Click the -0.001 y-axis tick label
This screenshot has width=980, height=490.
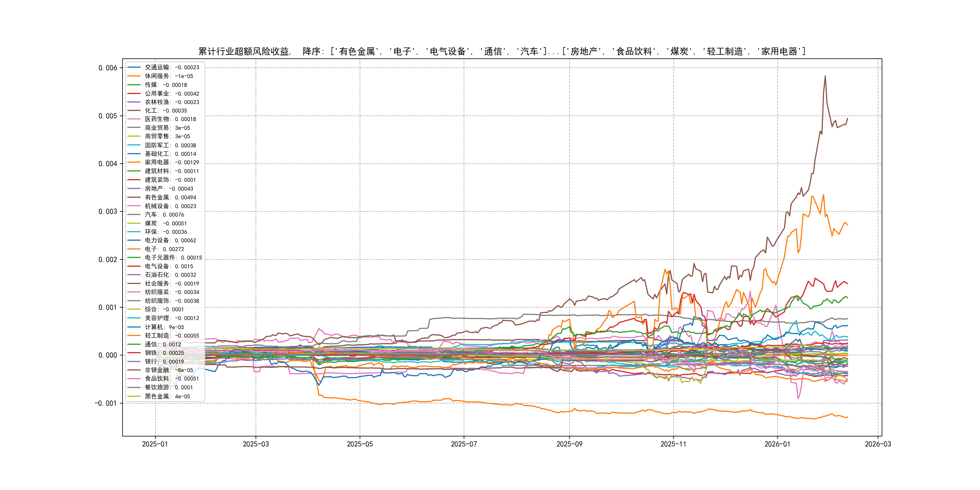(x=106, y=403)
